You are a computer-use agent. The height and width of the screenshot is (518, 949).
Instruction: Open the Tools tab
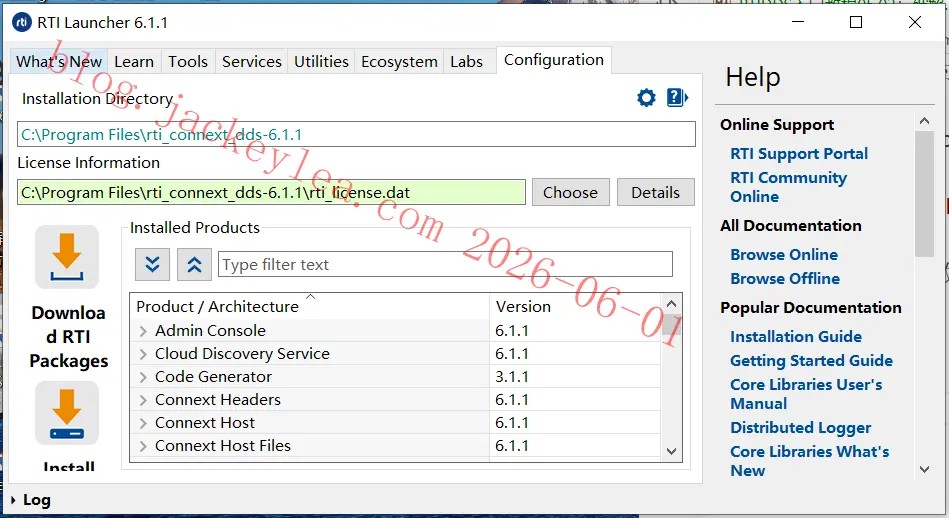point(188,62)
